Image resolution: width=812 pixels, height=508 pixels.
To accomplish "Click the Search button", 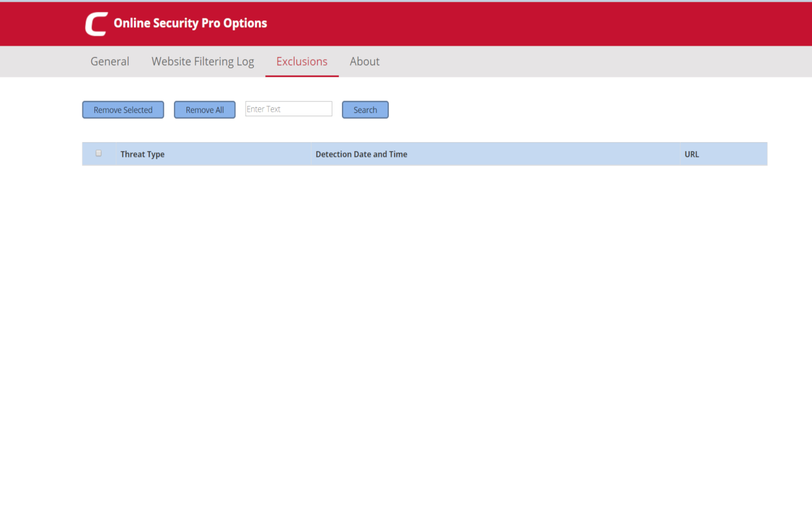I will pos(365,110).
